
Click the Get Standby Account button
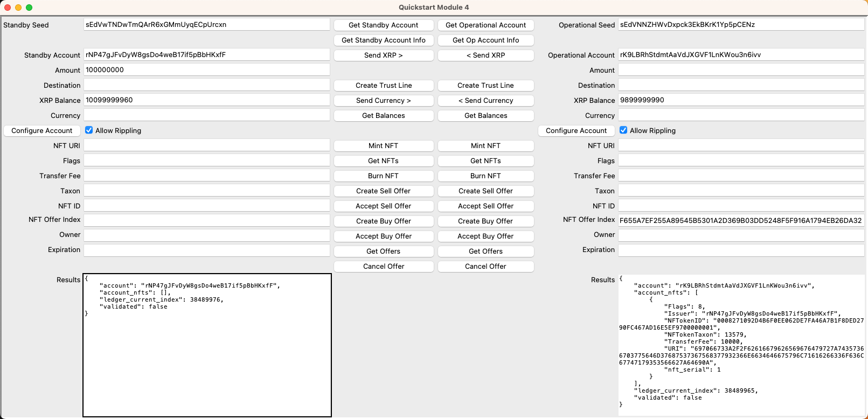pyautogui.click(x=383, y=25)
